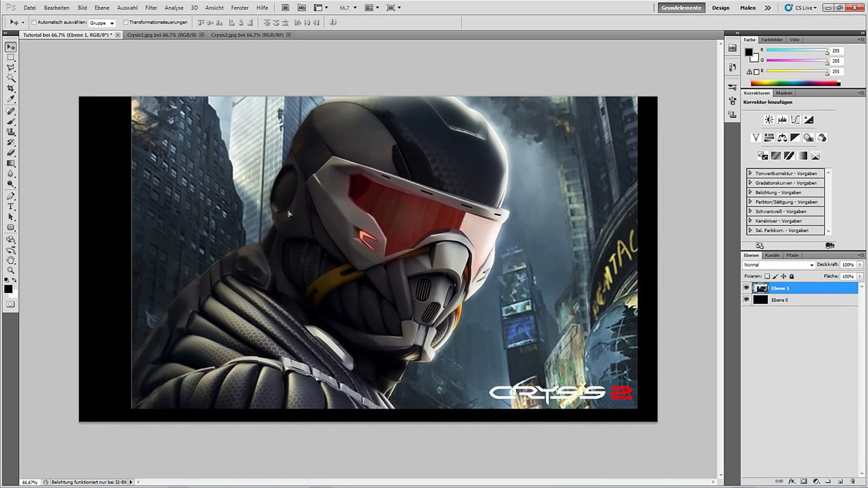
Task: Add a layer mask via panel icon
Action: coord(804,481)
